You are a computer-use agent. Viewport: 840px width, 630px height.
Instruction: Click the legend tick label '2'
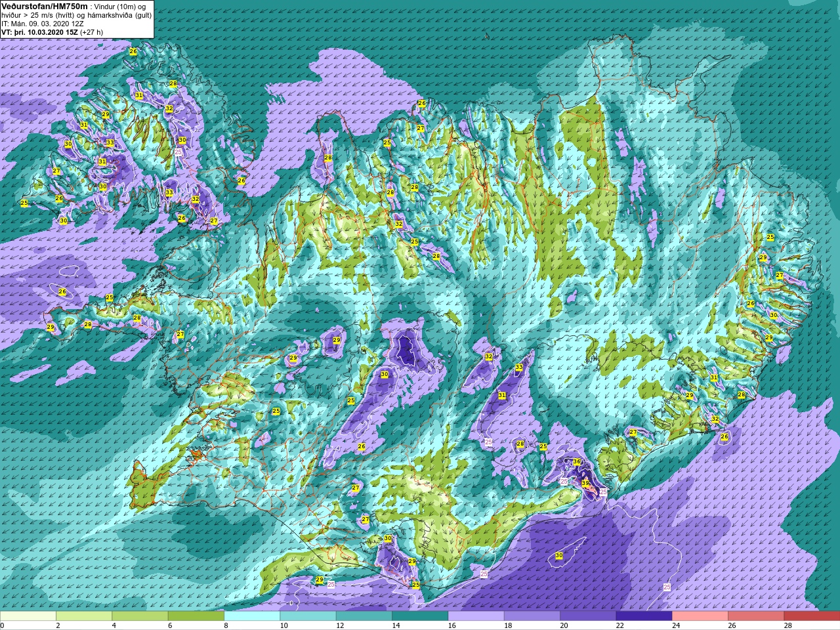click(x=58, y=625)
